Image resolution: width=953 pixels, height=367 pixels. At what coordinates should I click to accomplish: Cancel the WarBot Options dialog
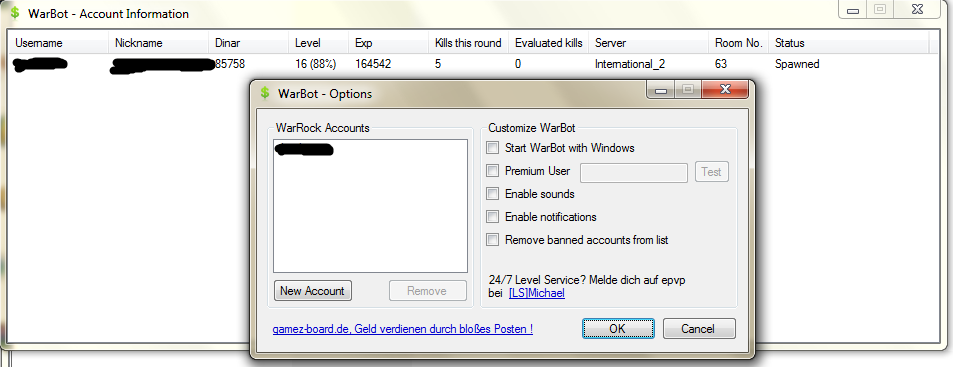(x=698, y=329)
